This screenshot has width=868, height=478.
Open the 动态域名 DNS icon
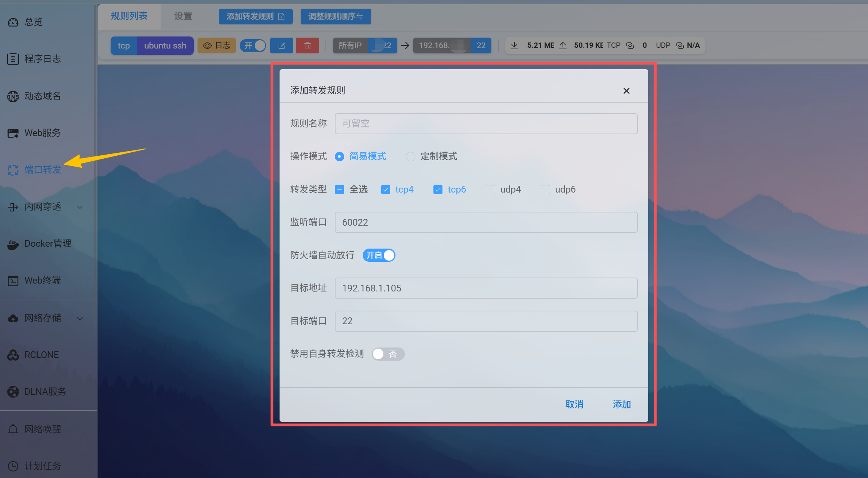(x=13, y=96)
